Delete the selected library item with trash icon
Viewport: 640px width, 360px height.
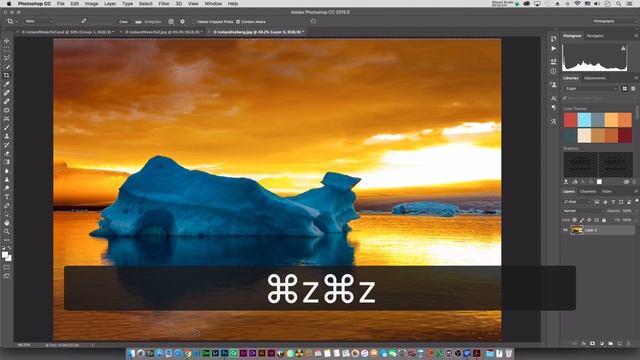click(633, 182)
